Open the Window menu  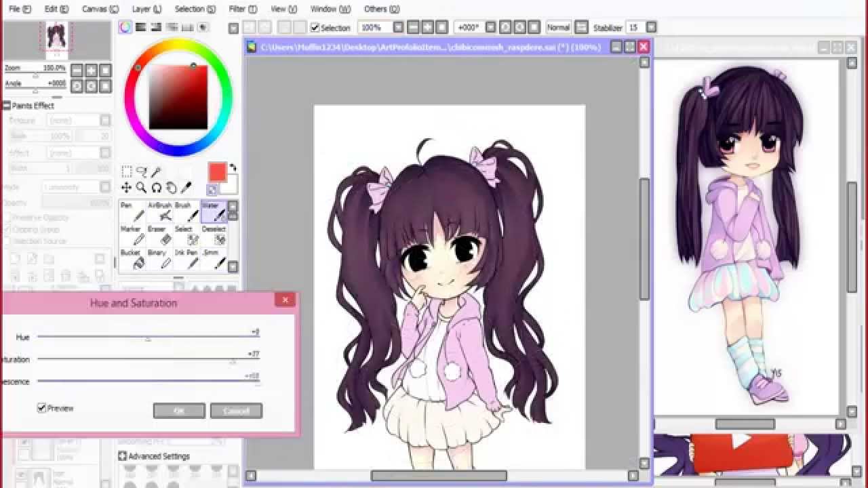click(330, 9)
